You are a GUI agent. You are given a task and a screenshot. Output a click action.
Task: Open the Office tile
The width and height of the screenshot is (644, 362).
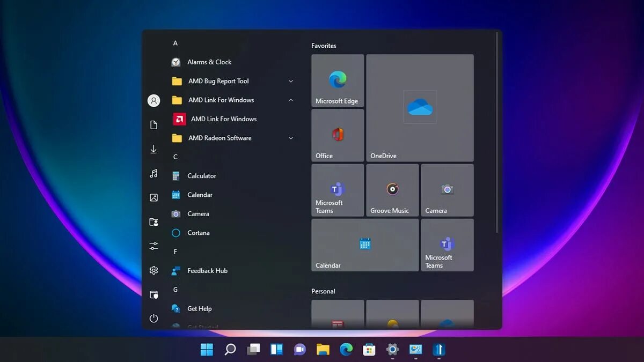point(338,135)
